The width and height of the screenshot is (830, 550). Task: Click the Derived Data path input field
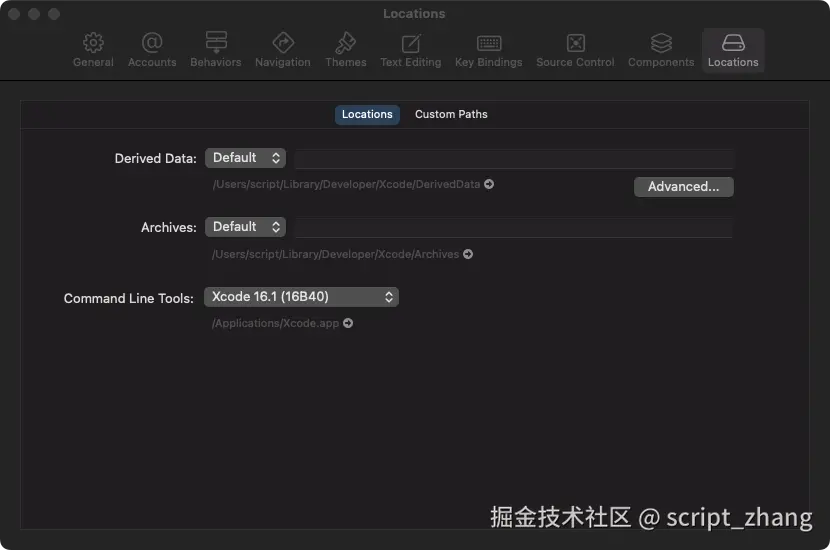(x=514, y=159)
